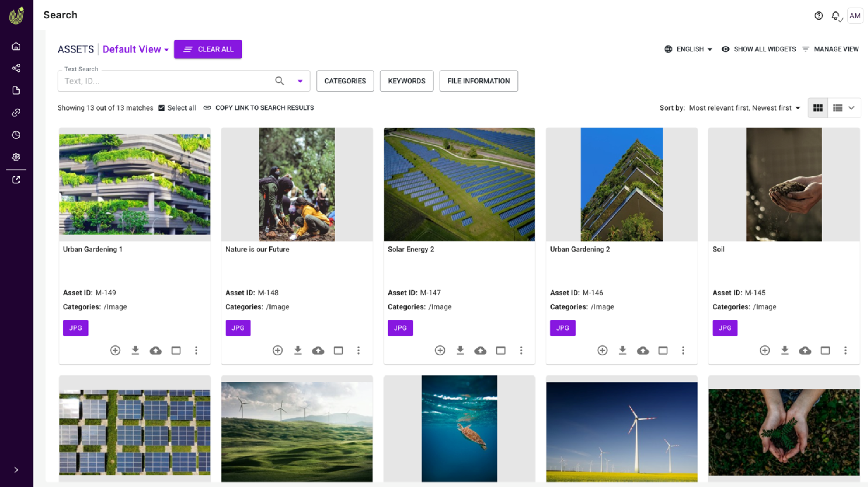Viewport: 868px width, 487px height.
Task: Expand the text search options arrow
Action: click(300, 81)
